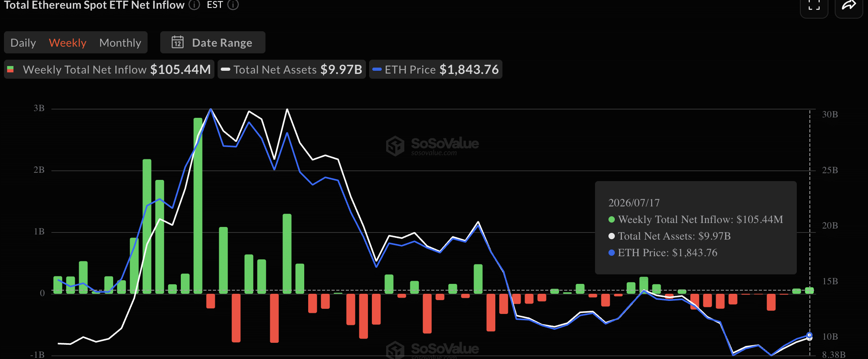Share the chart via arrow icon
868x359 pixels.
[849, 7]
